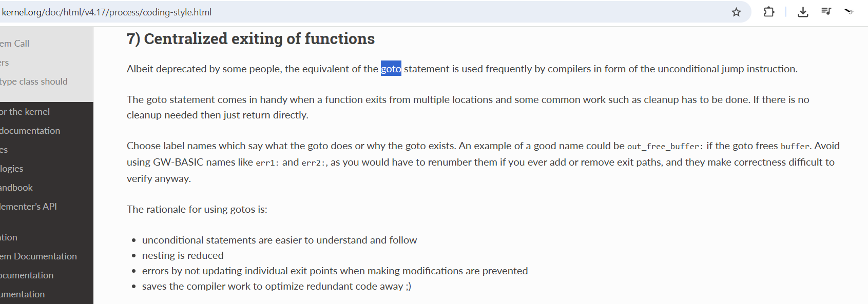The height and width of the screenshot is (304, 868).
Task: Open the browser extensions puzzle icon
Action: (768, 12)
